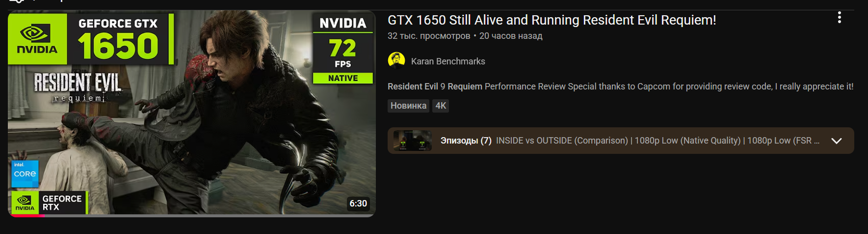Open the Karan Benchmarks channel name link
This screenshot has width=868, height=234.
pos(448,61)
